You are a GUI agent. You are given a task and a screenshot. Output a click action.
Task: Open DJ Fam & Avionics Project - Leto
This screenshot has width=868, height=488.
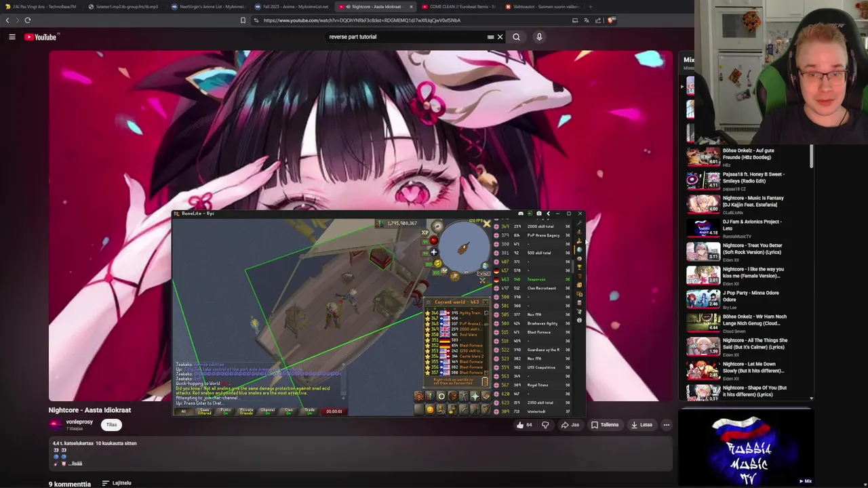[x=737, y=228]
